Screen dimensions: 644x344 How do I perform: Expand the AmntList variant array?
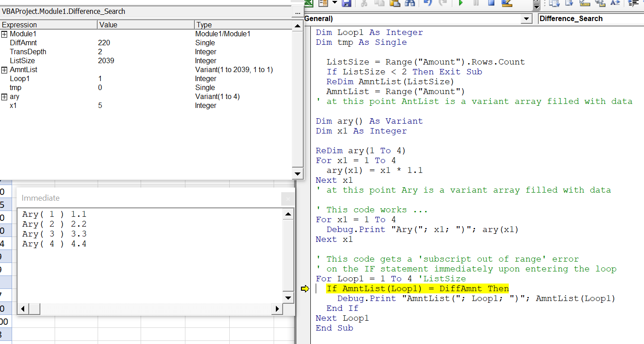4,70
